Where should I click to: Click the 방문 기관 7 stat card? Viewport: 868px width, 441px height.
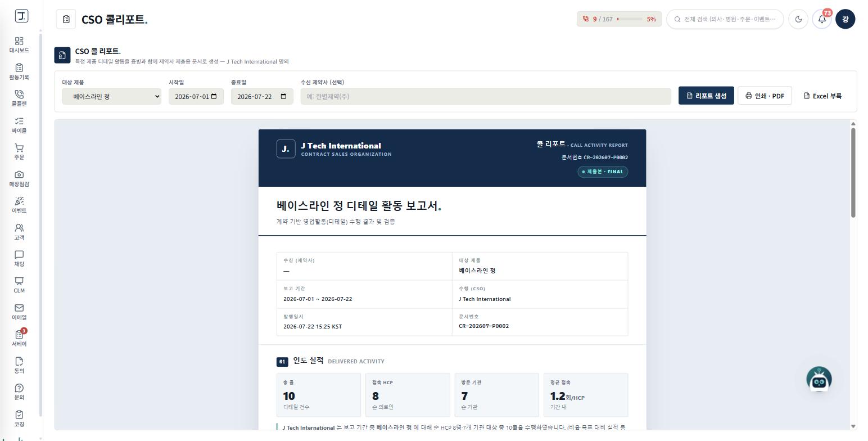pyautogui.click(x=497, y=395)
